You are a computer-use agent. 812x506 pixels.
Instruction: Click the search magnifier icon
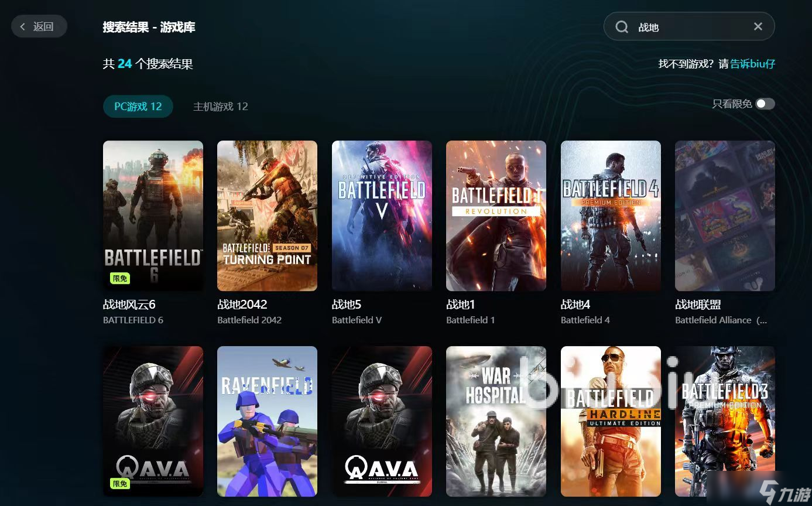(x=622, y=27)
